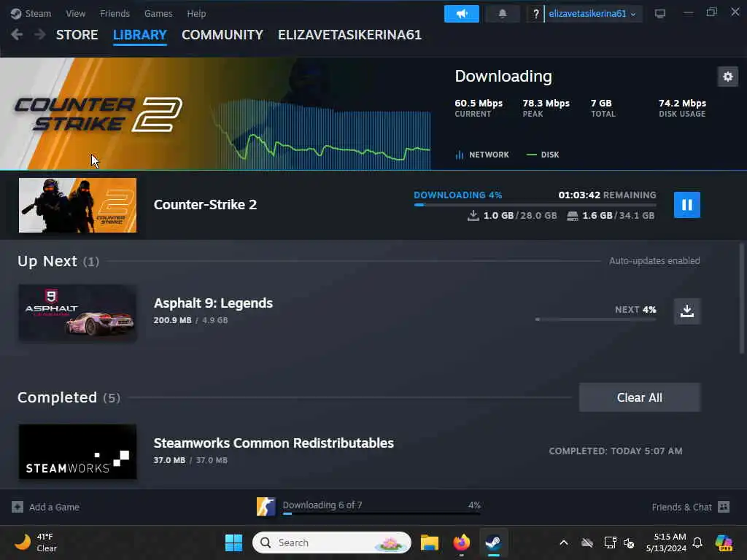Pause the Counter-Strike 2 download

pos(686,205)
